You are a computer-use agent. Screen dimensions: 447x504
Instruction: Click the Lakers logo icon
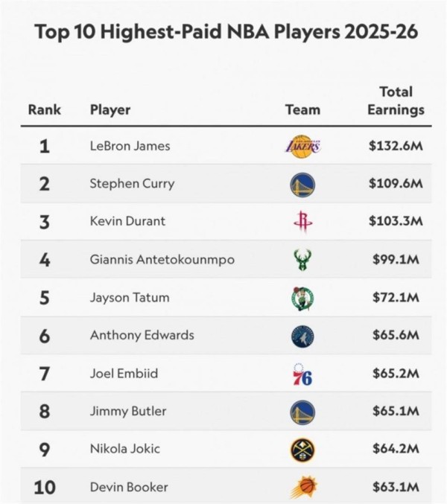302,146
